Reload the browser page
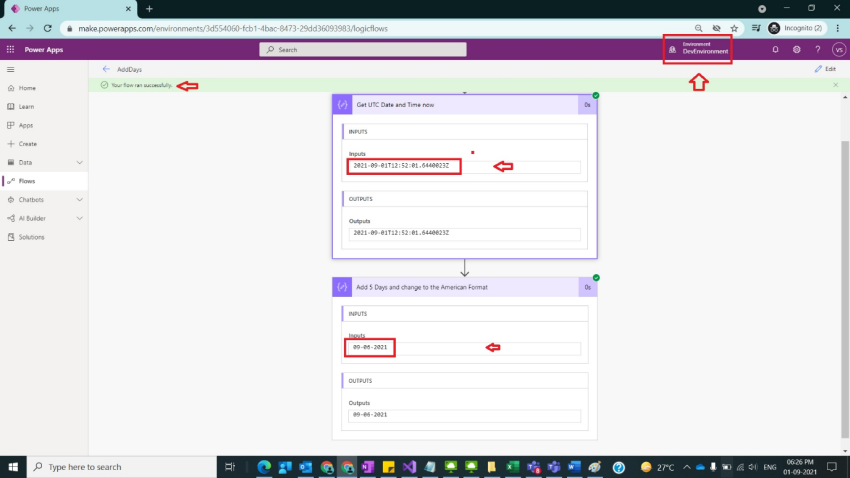 pos(48,28)
